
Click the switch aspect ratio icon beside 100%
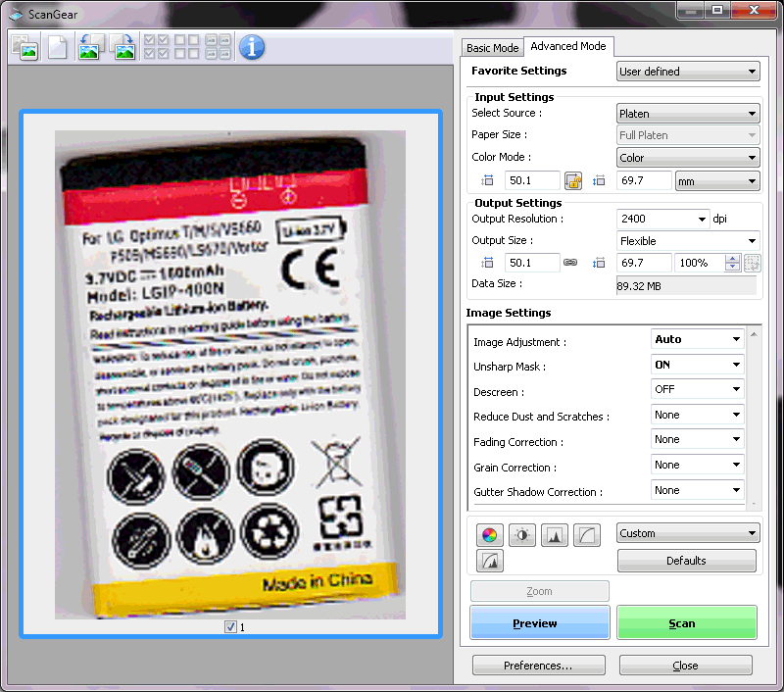tap(752, 263)
